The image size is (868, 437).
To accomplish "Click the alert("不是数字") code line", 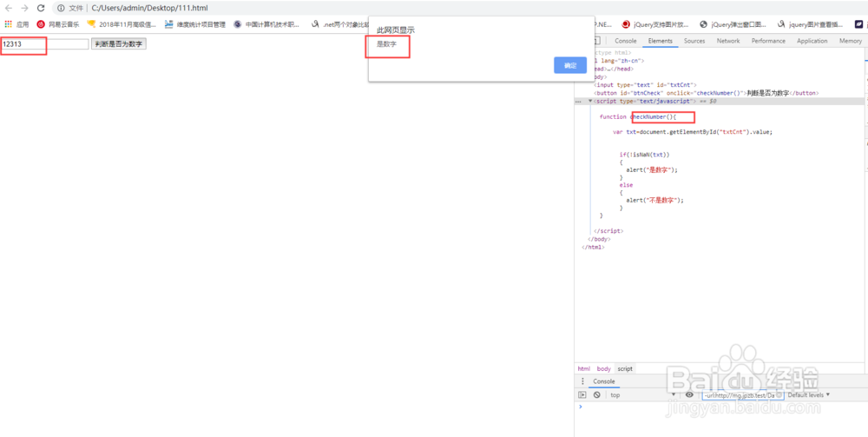I will [x=654, y=201].
